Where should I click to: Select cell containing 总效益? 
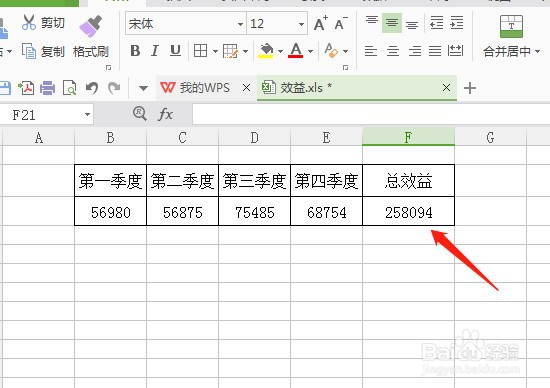click(x=408, y=181)
